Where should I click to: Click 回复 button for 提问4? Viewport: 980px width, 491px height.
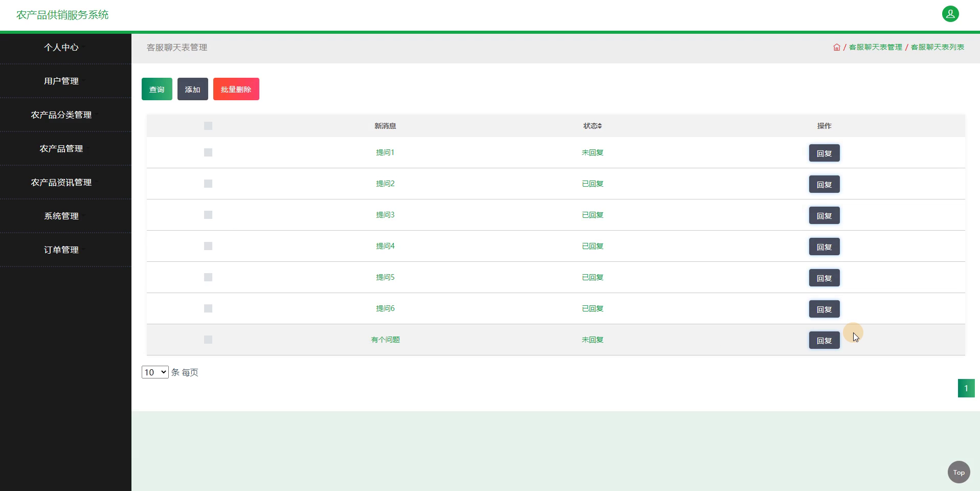825,247
